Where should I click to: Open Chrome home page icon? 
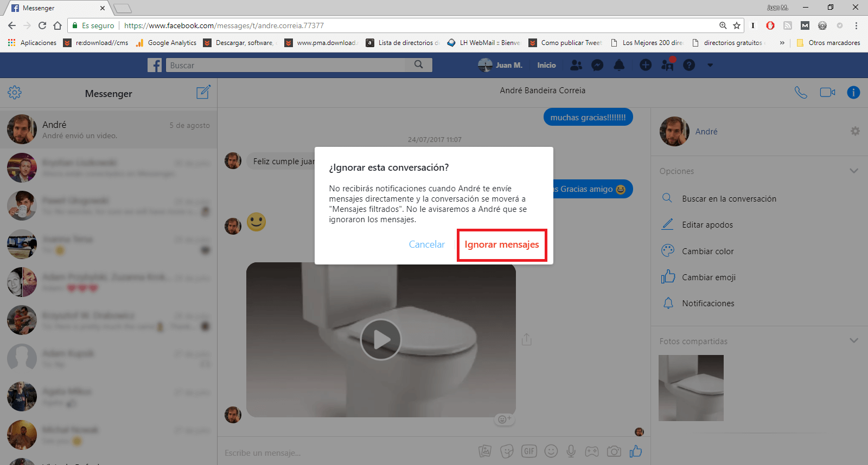click(58, 25)
